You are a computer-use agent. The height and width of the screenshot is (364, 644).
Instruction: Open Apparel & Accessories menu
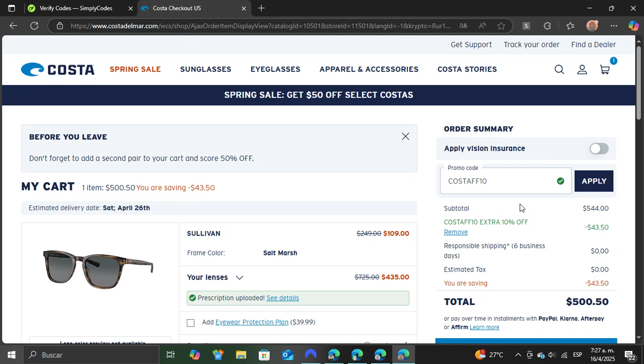pos(369,69)
